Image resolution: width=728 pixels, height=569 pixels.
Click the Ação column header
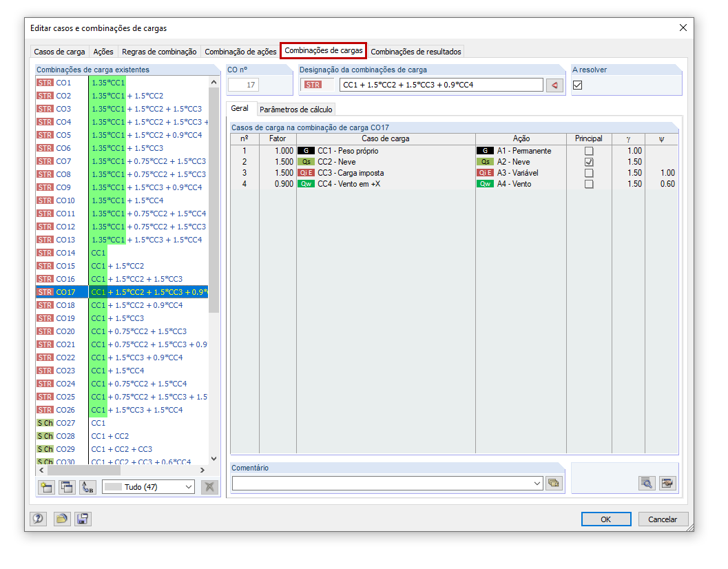click(521, 139)
